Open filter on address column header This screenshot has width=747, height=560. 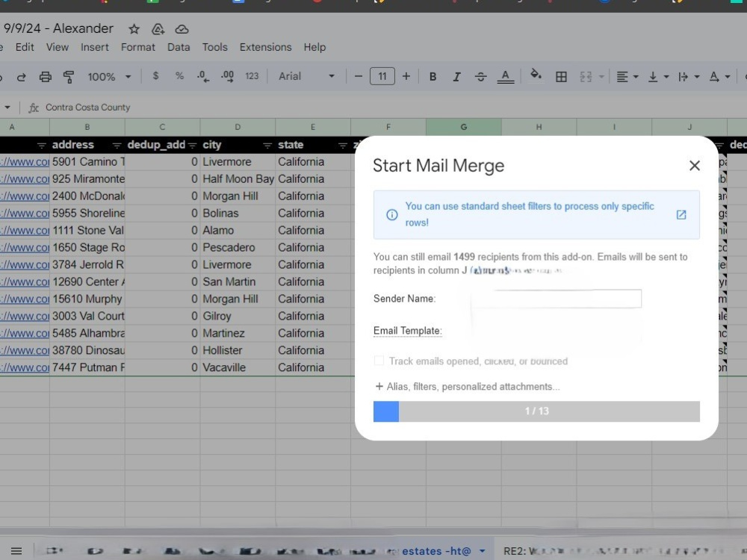click(117, 146)
